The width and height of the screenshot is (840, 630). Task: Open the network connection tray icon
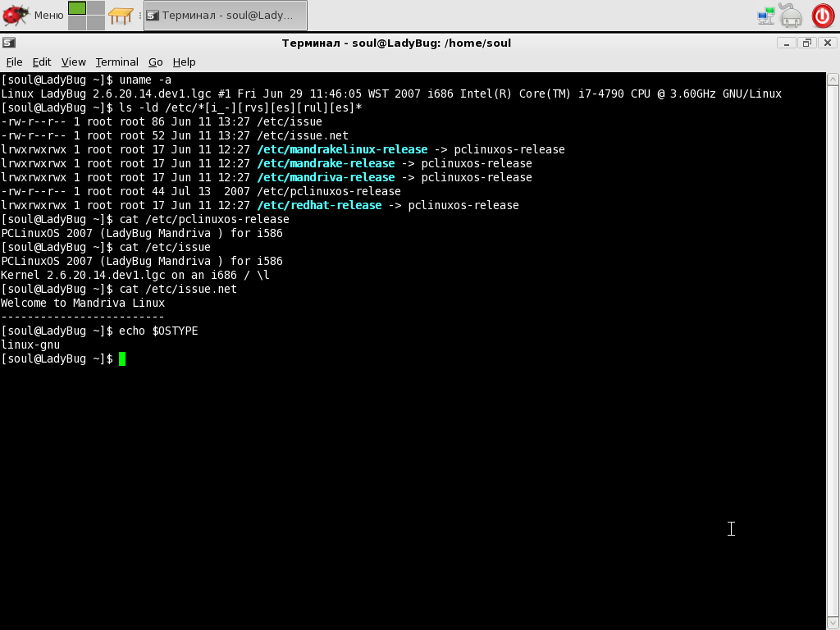click(x=766, y=16)
